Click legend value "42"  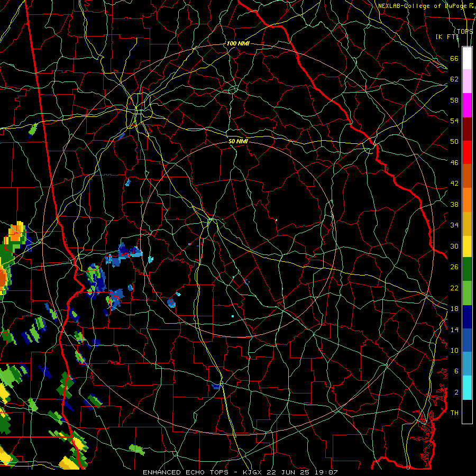pos(454,184)
